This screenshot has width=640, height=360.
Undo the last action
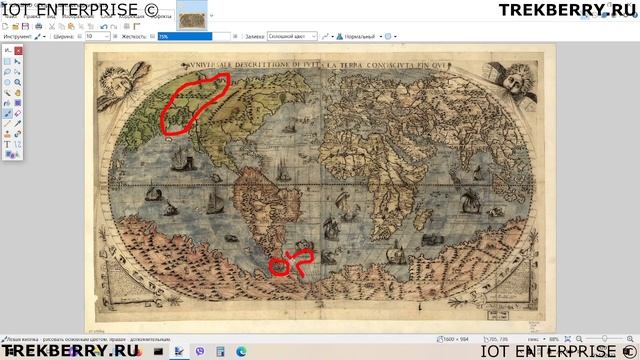point(104,27)
